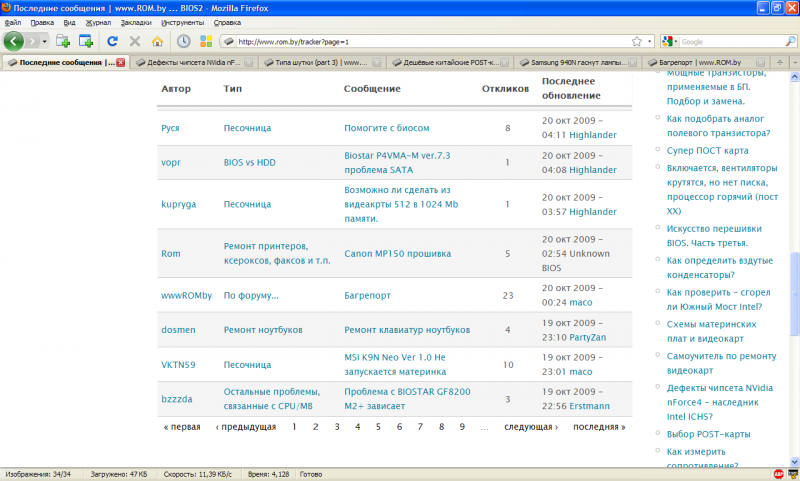Switch to the Дефекты чипсета NVidia tab
This screenshot has width=800, height=481.
[x=194, y=62]
